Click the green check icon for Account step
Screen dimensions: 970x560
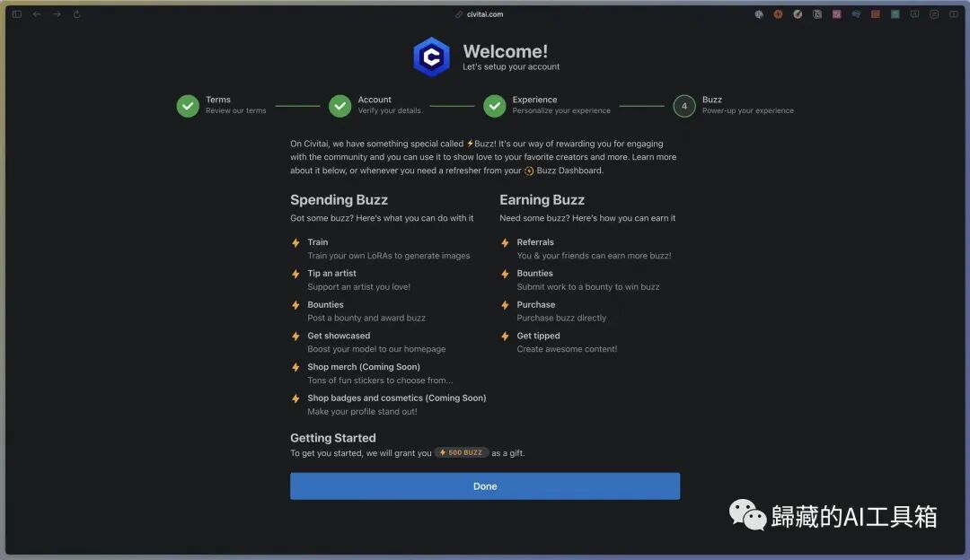pyautogui.click(x=339, y=106)
